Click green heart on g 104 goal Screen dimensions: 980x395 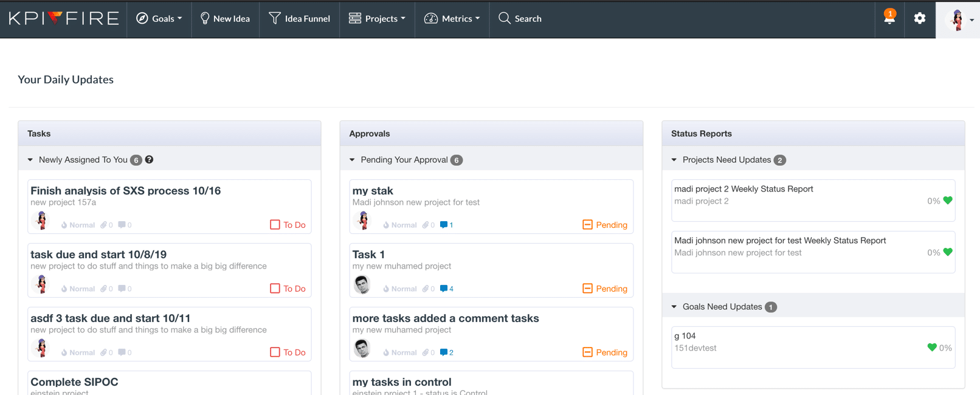(932, 348)
